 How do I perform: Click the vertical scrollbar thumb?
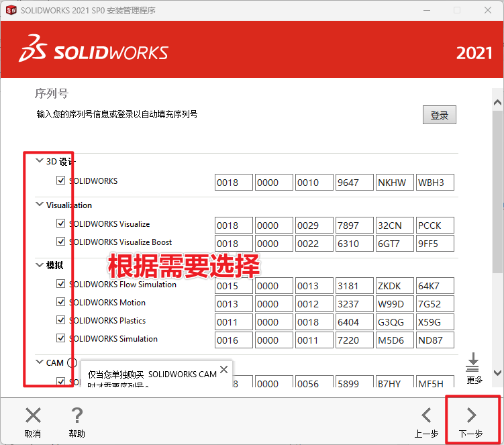(x=497, y=192)
